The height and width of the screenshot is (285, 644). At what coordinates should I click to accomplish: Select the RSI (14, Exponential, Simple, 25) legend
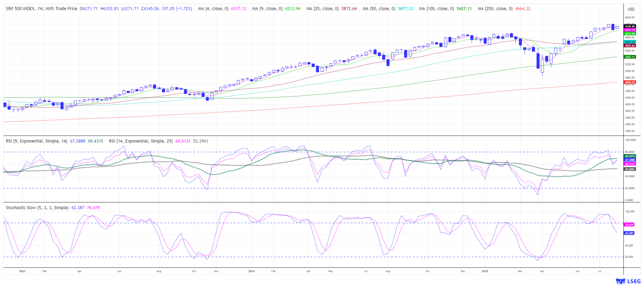pyautogui.click(x=140, y=141)
